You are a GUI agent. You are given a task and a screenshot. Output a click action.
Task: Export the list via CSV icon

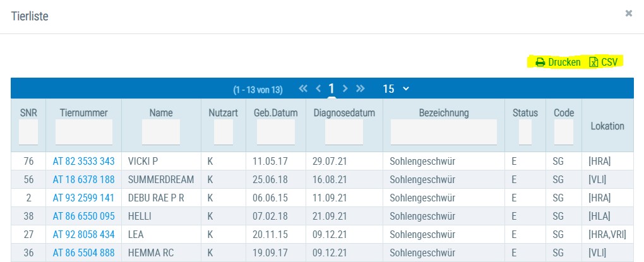tap(593, 62)
